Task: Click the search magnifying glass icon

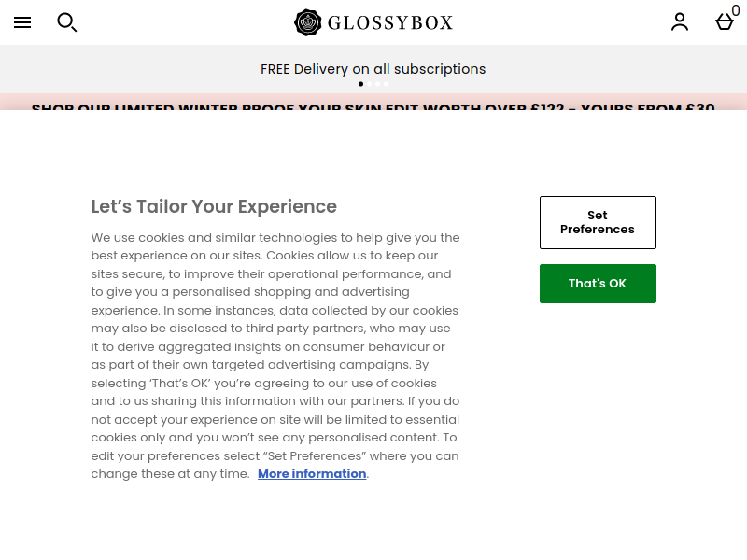Action: [67, 22]
